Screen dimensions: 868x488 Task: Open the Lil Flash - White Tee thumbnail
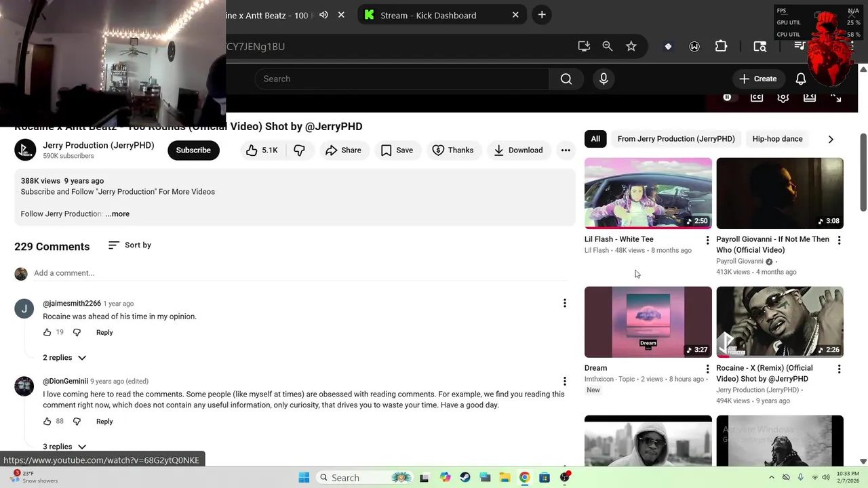648,193
